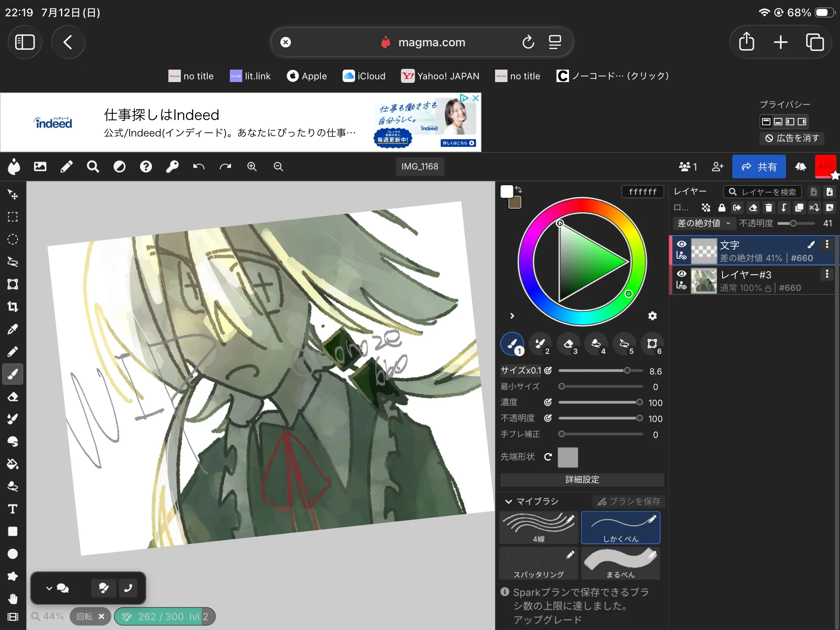Open the レイヤー#3 three-dot menu

(x=827, y=274)
